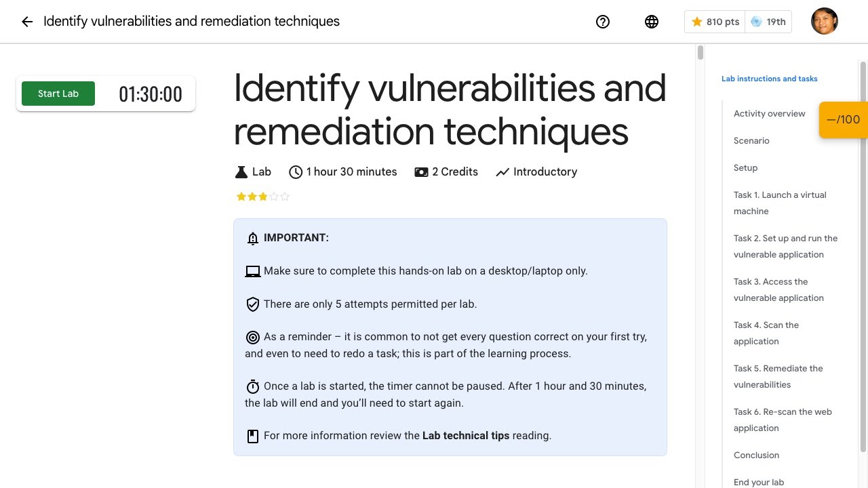Open Task 1 Launch a virtual machine
The image size is (868, 488).
point(780,203)
